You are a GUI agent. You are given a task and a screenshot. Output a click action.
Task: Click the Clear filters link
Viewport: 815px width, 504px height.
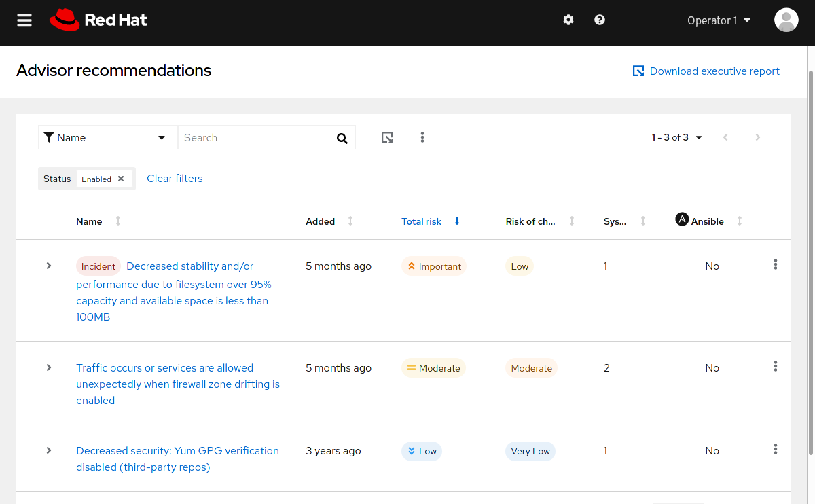click(175, 179)
